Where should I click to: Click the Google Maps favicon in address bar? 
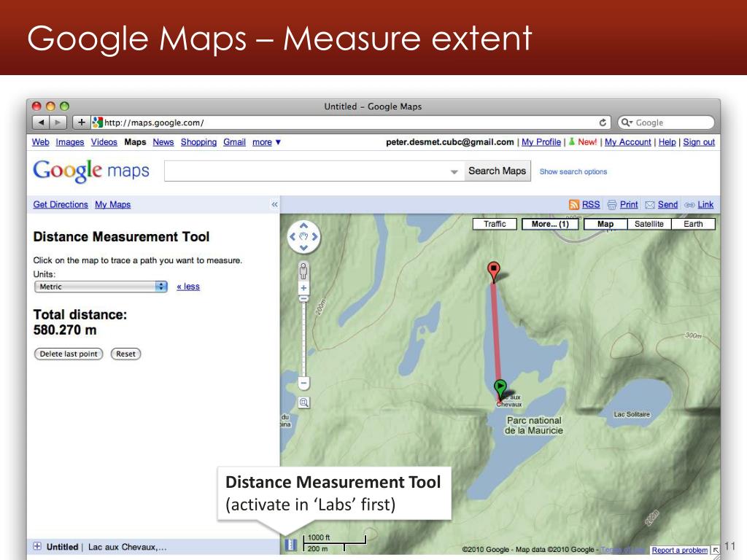98,122
